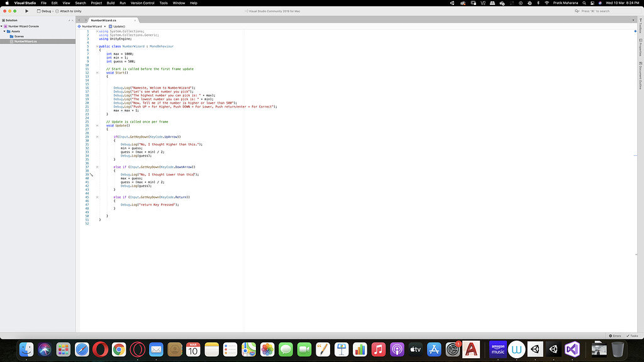The width and height of the screenshot is (644, 362).
Task: Collapse the Start() method code fold
Action: (97, 73)
